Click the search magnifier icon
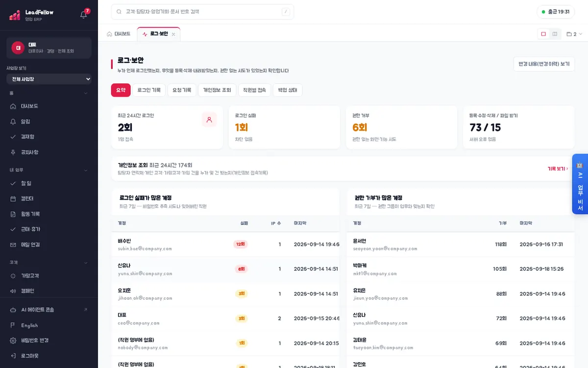The image size is (588, 368). [x=119, y=12]
